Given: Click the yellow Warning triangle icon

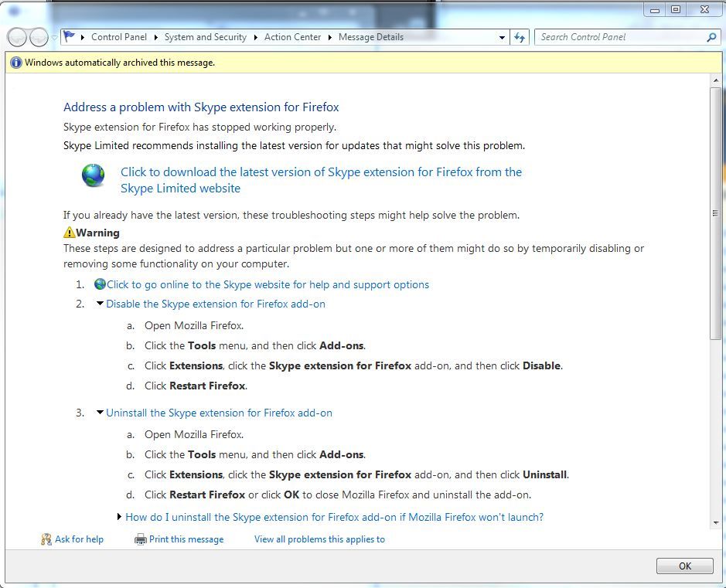Looking at the screenshot, I should click(x=70, y=232).
